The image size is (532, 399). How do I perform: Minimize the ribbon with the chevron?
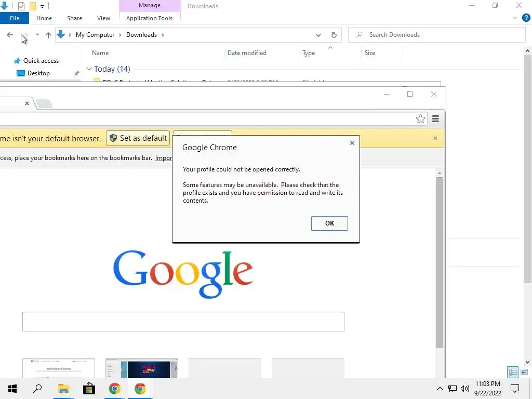[515, 18]
